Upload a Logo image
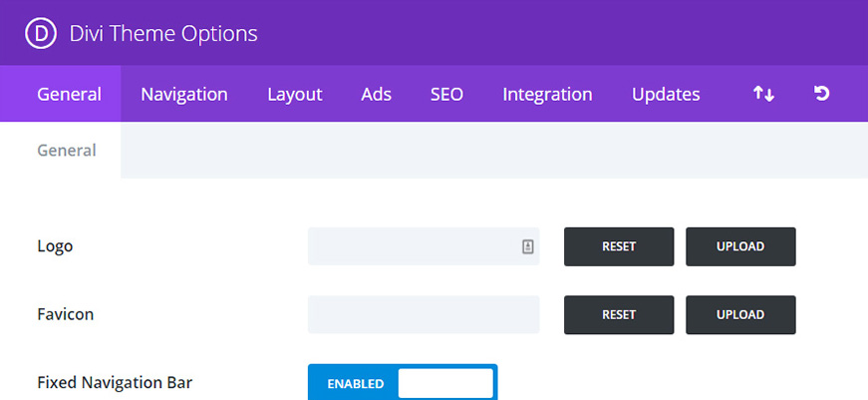 point(740,246)
